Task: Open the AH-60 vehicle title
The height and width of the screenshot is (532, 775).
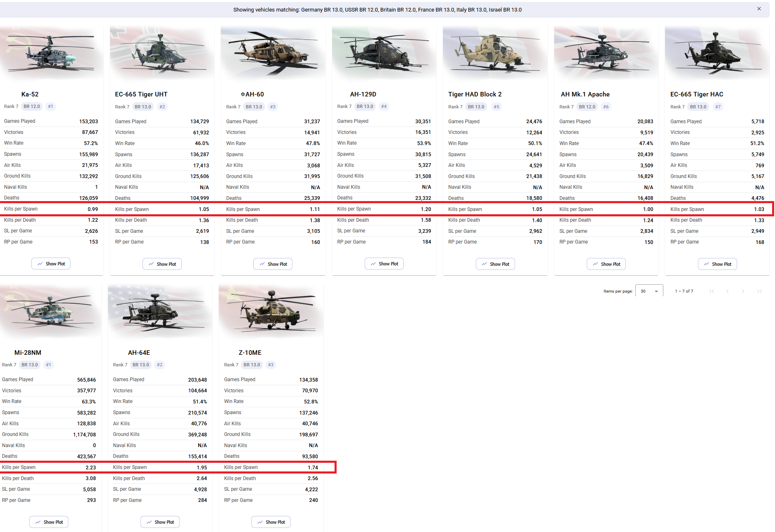Action: click(x=252, y=94)
